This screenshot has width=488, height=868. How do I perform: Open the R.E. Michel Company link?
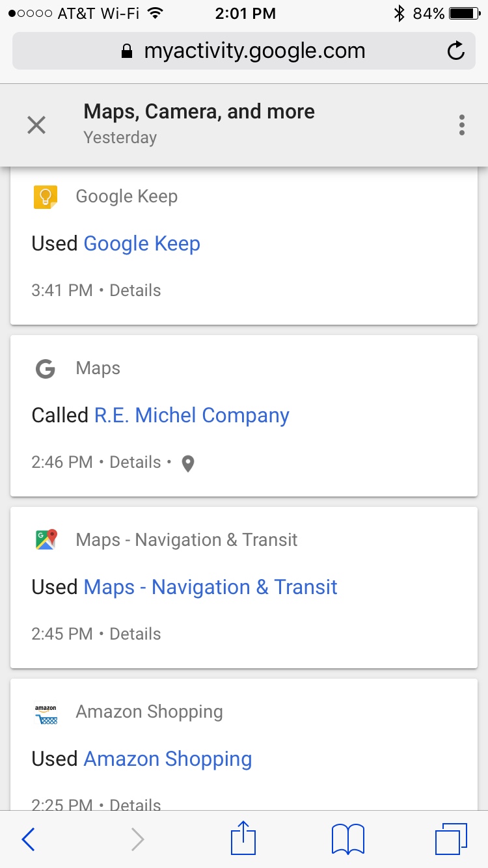point(192,416)
